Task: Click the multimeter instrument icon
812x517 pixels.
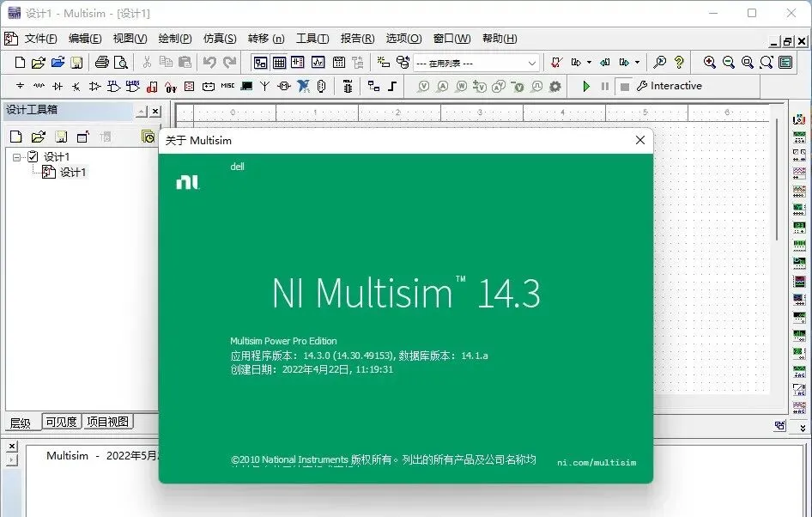Action: (x=800, y=119)
